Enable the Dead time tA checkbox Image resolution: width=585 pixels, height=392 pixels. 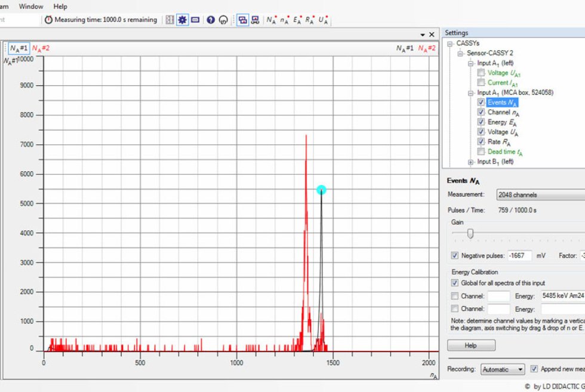(481, 152)
